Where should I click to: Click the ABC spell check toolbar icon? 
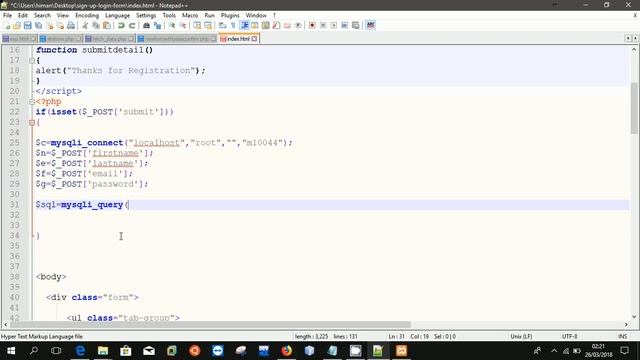pyautogui.click(x=370, y=25)
